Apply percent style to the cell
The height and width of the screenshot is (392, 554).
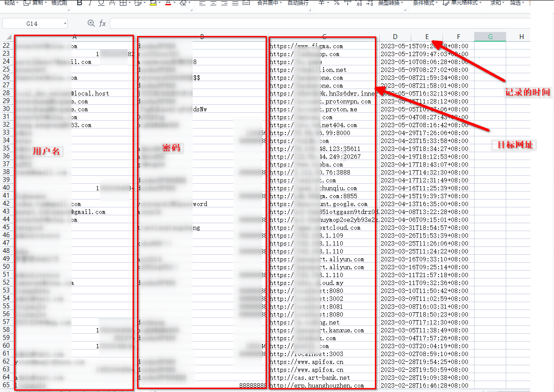pyautogui.click(x=336, y=3)
